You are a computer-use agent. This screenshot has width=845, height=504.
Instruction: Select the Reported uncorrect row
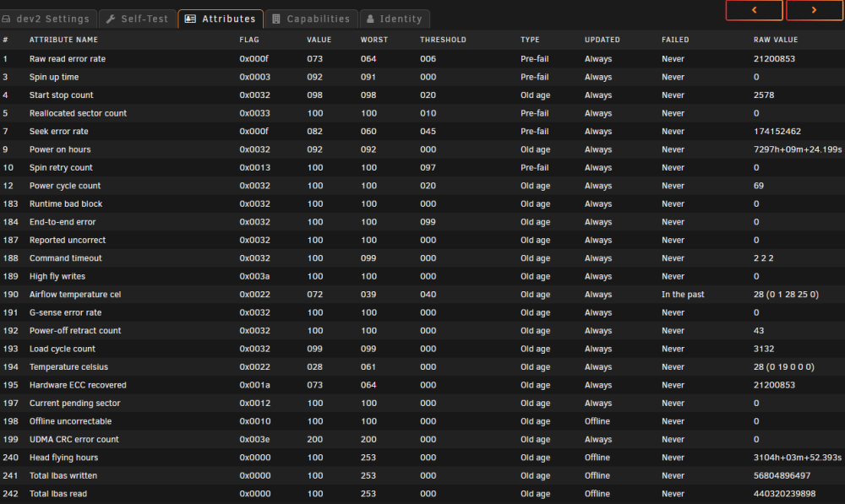coord(422,240)
